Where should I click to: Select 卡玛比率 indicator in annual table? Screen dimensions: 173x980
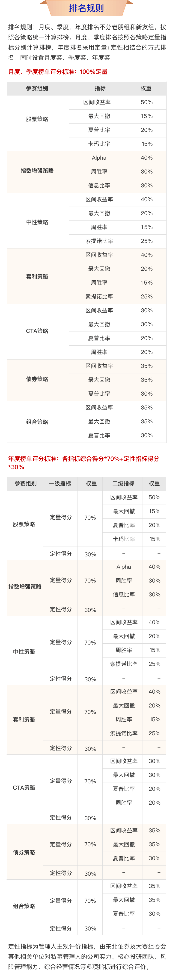124,539
